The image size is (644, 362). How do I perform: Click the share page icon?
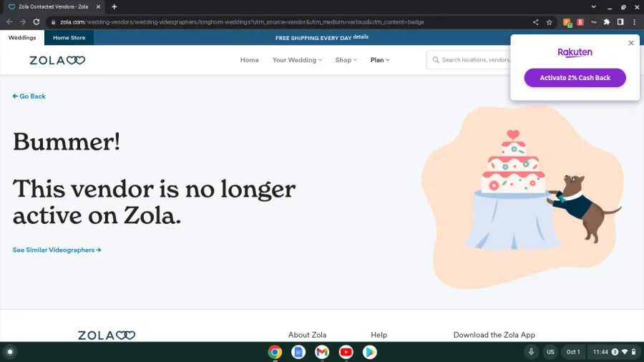coord(535,22)
